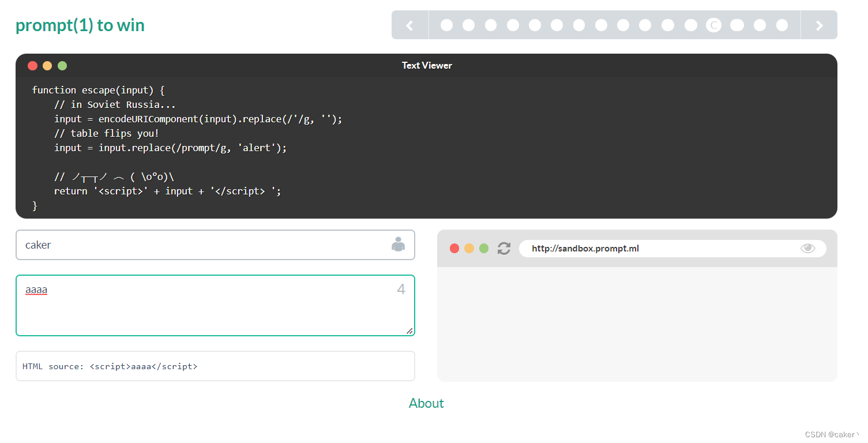Click the replace prompt with alert line

(171, 148)
